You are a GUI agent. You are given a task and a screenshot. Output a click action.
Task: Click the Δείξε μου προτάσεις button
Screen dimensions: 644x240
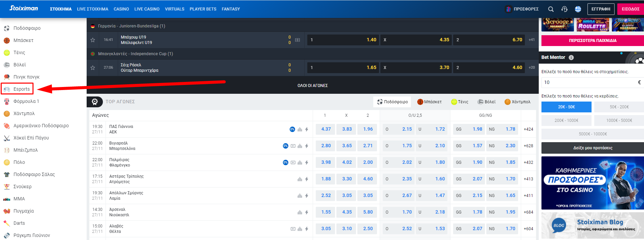coord(593,148)
